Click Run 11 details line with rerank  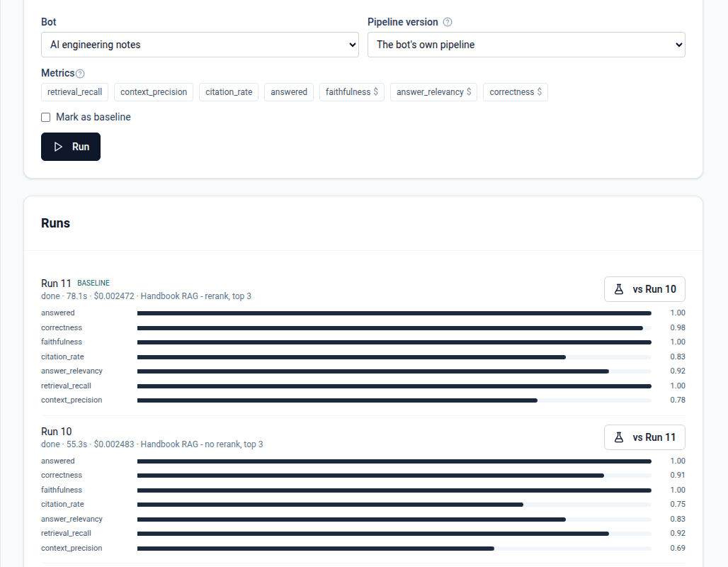coord(147,296)
